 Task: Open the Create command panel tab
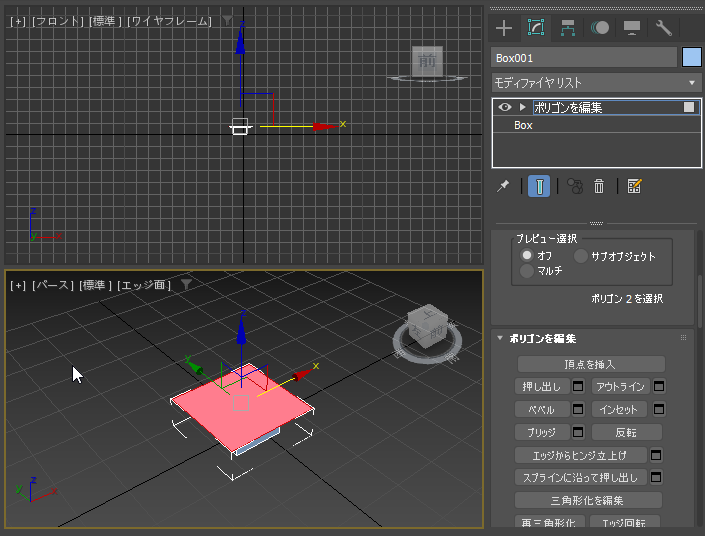504,28
